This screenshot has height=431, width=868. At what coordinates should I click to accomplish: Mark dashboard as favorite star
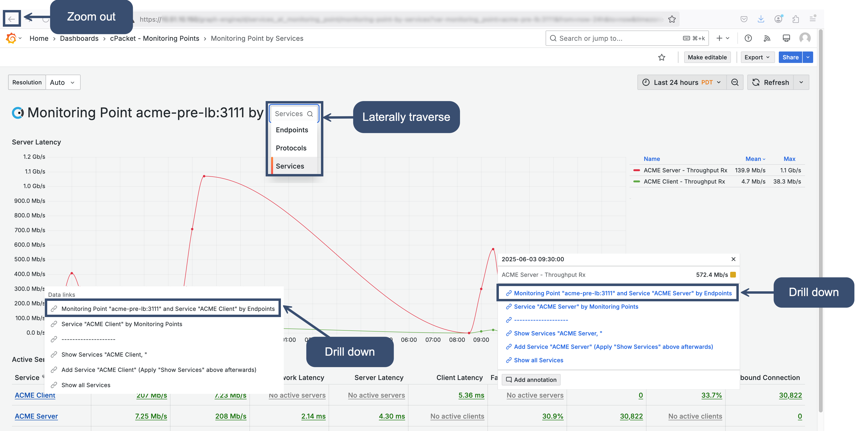click(662, 57)
